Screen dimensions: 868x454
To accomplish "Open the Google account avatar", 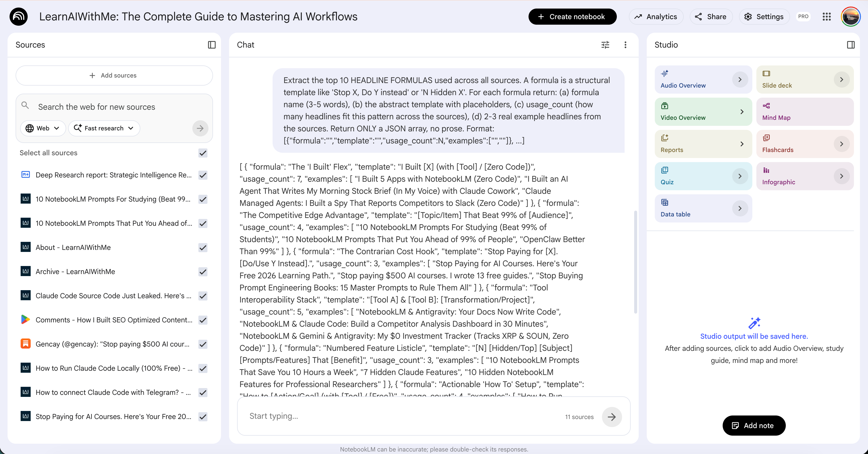I will (x=850, y=17).
